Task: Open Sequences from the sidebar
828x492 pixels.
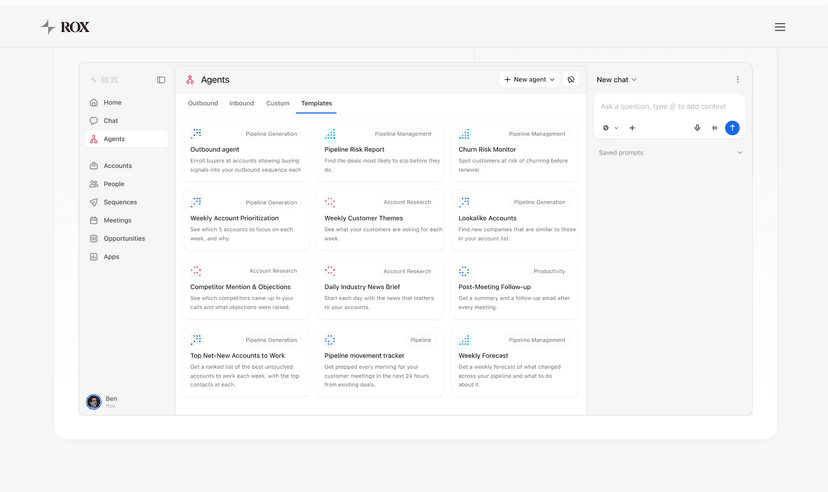Action: (120, 202)
